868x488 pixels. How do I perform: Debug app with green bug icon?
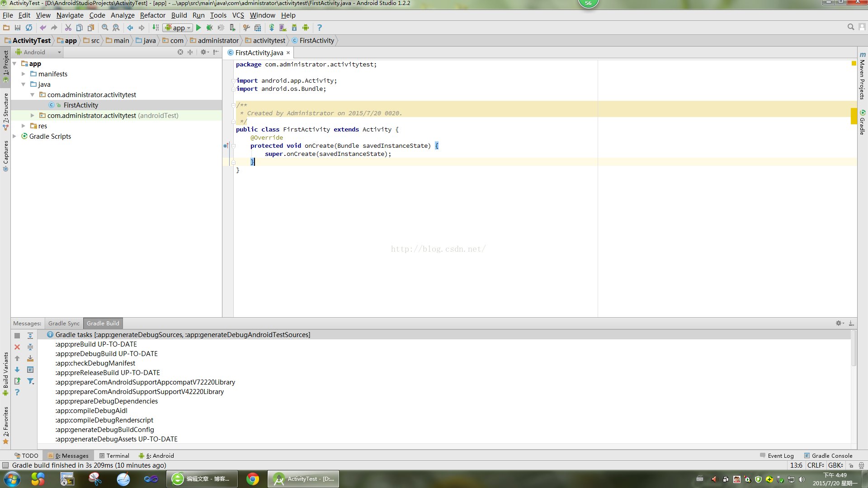(x=210, y=28)
